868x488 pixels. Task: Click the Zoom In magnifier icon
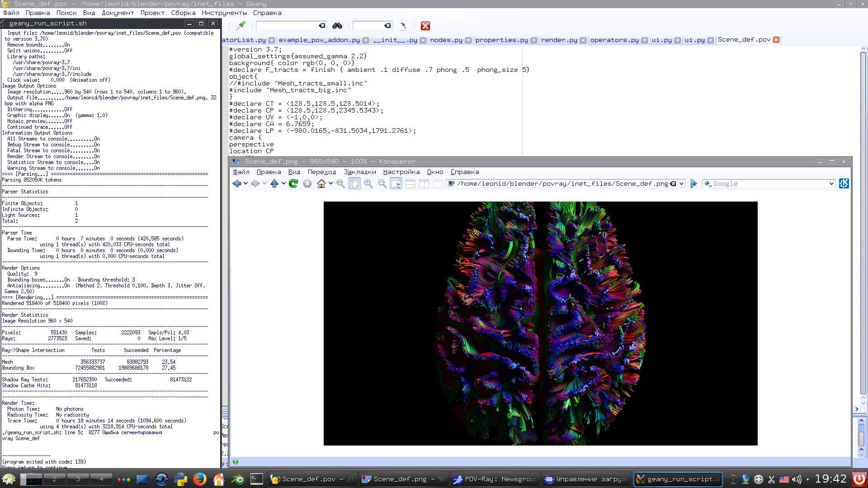(x=368, y=183)
